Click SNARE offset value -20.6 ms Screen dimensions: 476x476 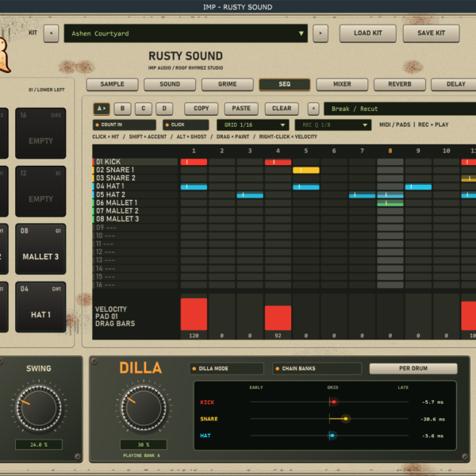(432, 419)
